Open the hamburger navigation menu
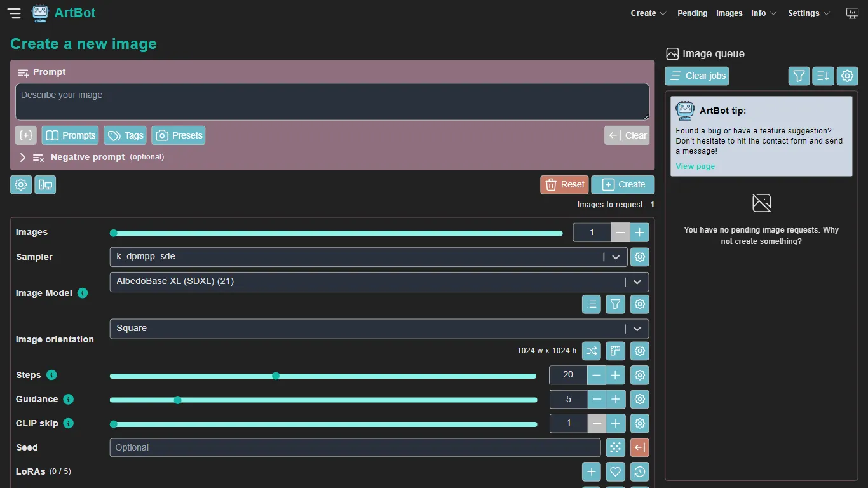Image resolution: width=868 pixels, height=488 pixels. tap(14, 13)
